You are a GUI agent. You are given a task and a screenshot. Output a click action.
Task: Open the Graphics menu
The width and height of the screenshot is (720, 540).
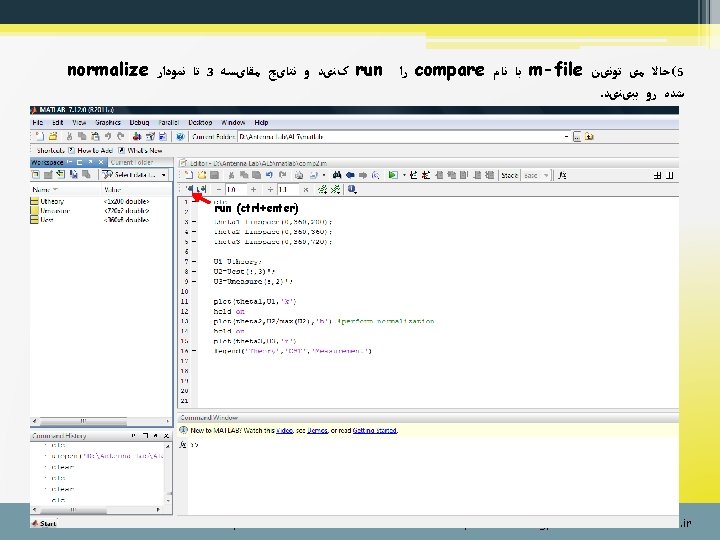[x=108, y=123]
